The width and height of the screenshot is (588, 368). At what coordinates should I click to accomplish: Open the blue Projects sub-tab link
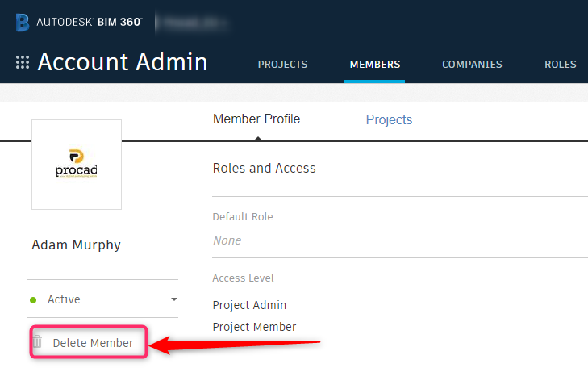pyautogui.click(x=389, y=119)
